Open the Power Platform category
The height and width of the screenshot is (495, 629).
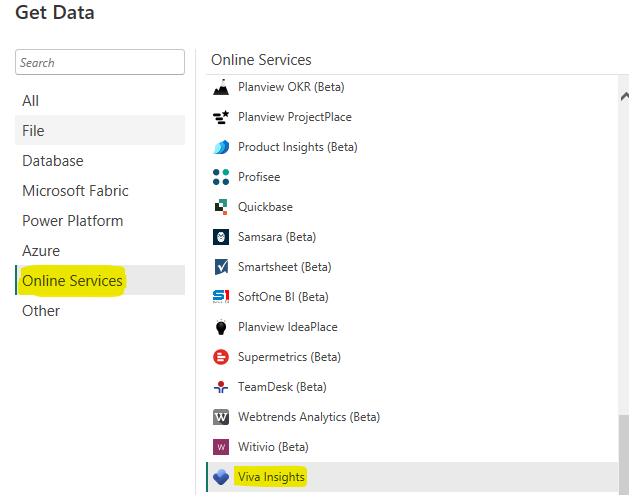tap(100, 221)
